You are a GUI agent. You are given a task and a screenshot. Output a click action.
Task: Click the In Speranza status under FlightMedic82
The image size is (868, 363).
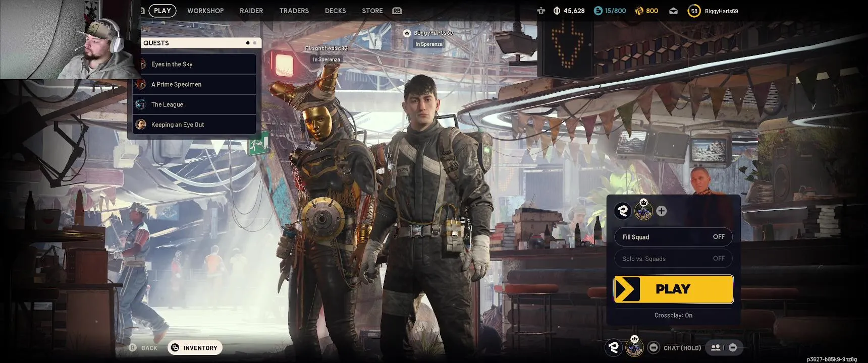pyautogui.click(x=326, y=59)
